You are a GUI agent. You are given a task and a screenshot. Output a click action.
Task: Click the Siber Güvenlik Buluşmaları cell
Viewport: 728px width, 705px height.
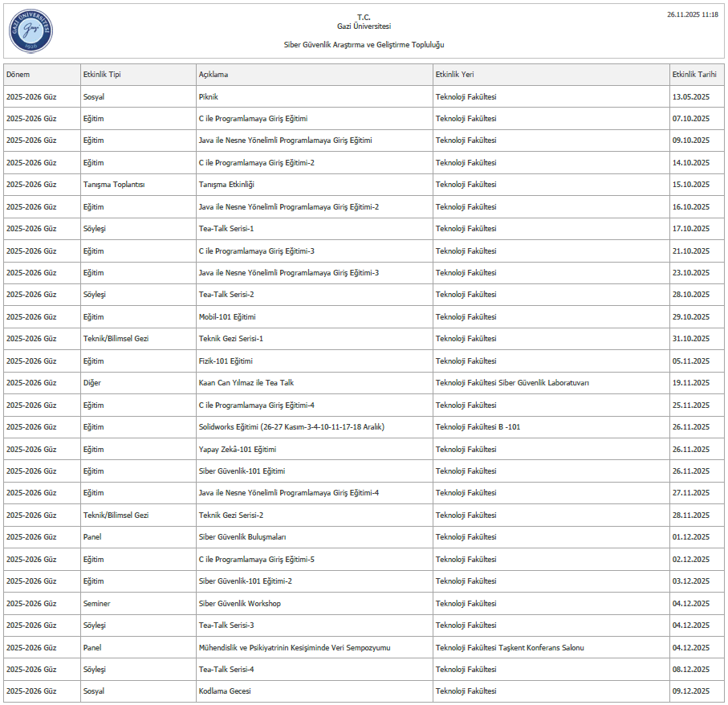[242, 537]
